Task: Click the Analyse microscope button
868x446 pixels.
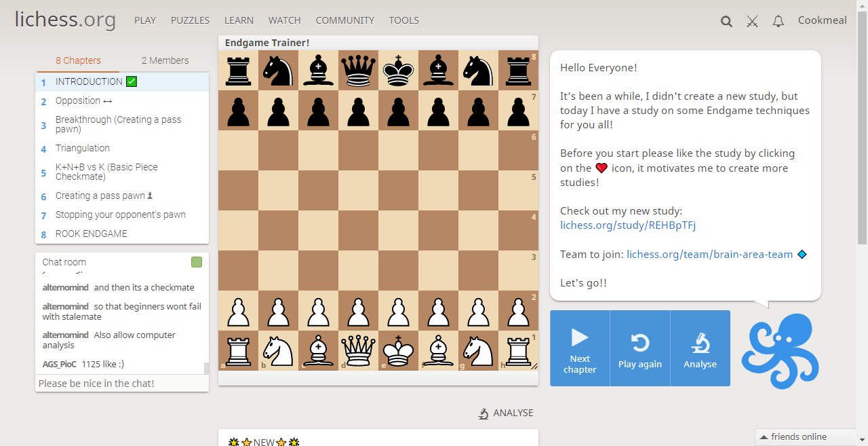Action: tap(700, 348)
